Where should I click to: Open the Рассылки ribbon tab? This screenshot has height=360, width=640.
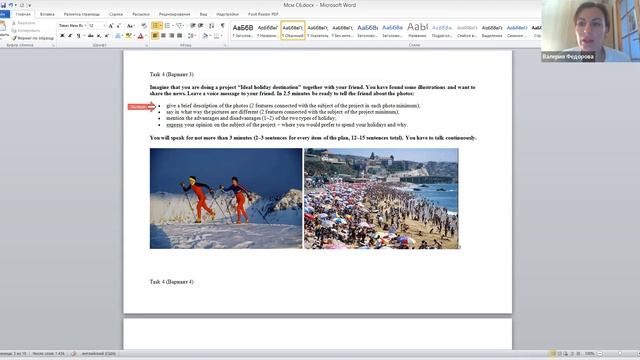click(x=141, y=14)
